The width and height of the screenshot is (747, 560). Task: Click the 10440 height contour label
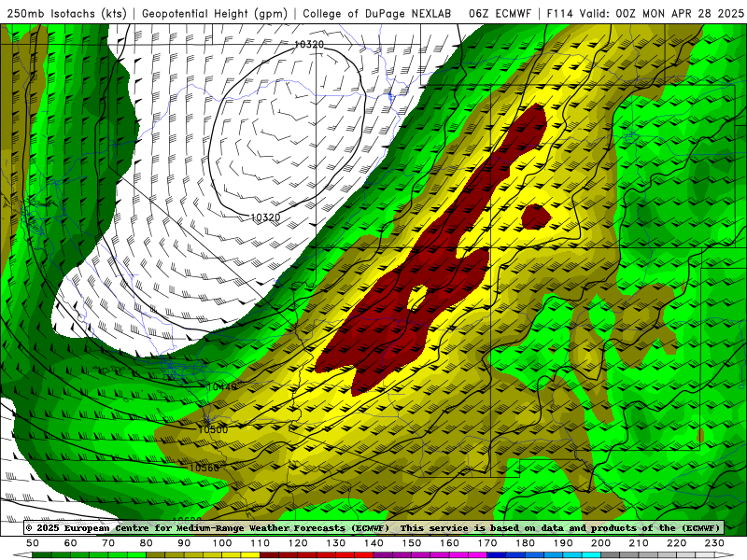(222, 386)
